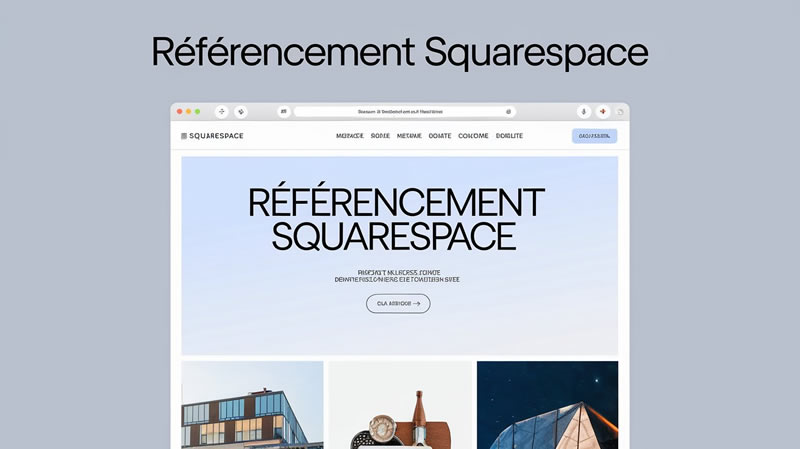The width and height of the screenshot is (800, 449).
Task: Click the faint tabs icon at toolbar's far right
Action: click(x=620, y=112)
